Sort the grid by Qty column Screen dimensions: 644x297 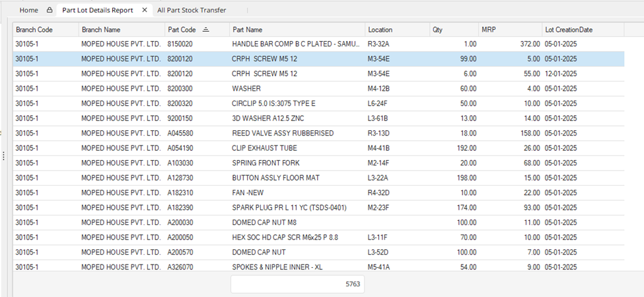point(438,30)
